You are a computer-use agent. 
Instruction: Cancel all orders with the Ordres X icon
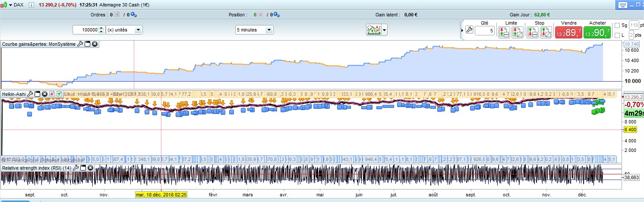(117, 14)
